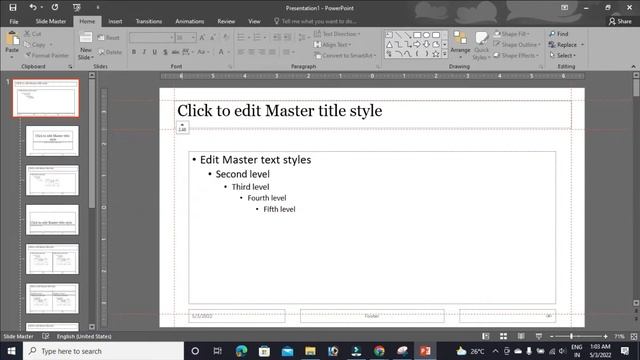Switch to the Slide Master tab
Screen dimensions: 640x360
click(x=51, y=21)
